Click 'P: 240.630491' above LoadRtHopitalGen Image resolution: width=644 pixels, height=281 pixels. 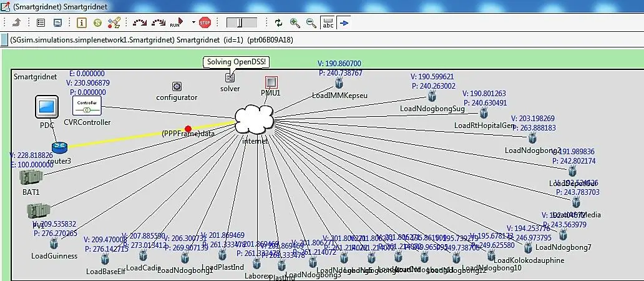(485, 102)
